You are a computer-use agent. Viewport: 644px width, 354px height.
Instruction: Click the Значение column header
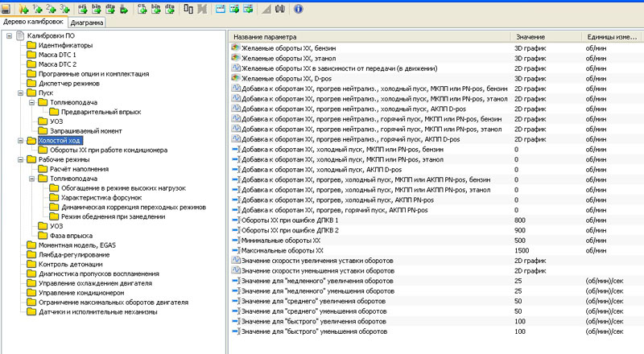pyautogui.click(x=530, y=37)
